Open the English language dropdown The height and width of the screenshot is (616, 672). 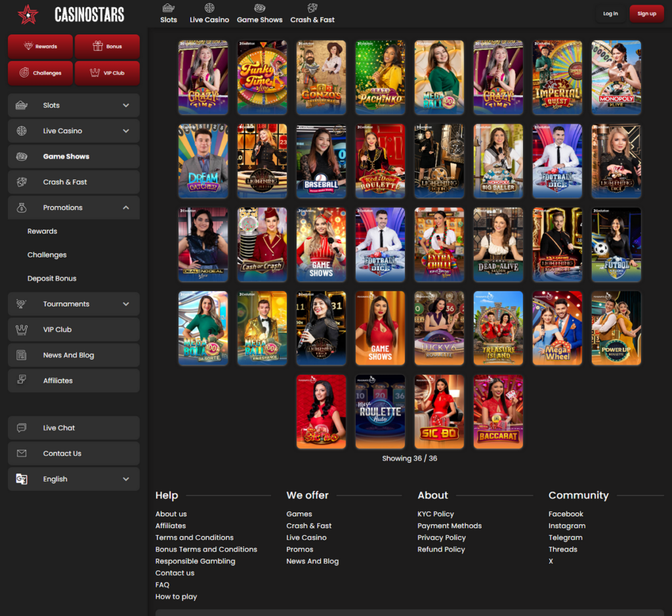[73, 479]
